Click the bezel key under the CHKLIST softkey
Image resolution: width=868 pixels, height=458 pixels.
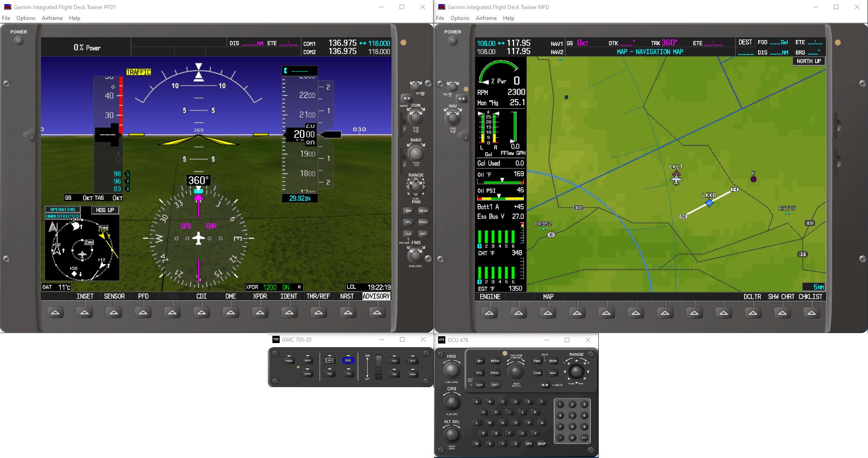tap(811, 313)
